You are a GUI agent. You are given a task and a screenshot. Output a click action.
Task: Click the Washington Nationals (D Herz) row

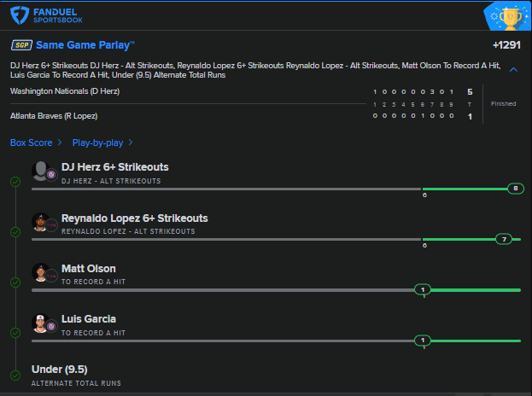(x=65, y=91)
